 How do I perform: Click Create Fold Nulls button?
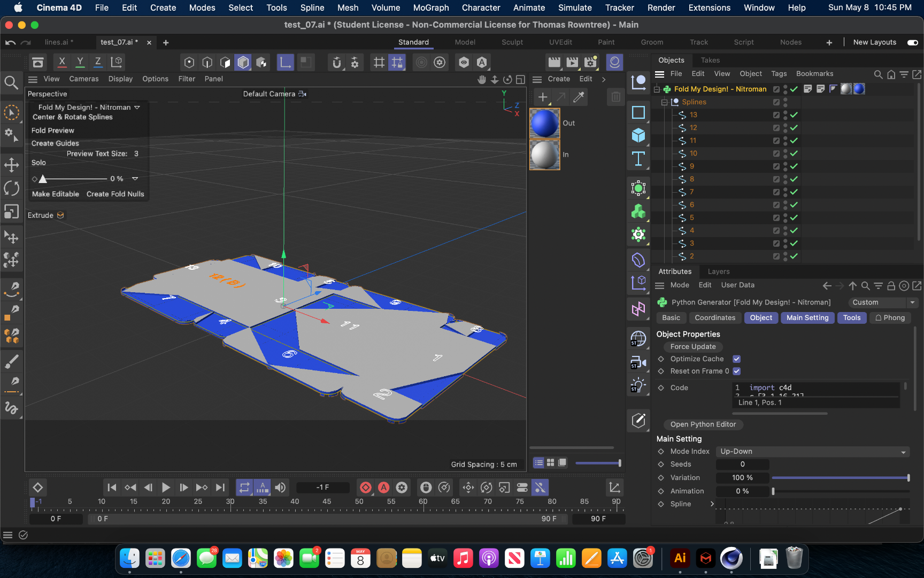pyautogui.click(x=115, y=194)
